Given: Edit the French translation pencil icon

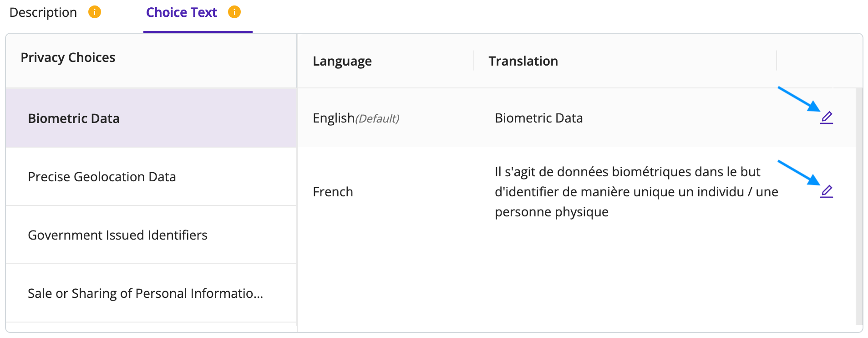Looking at the screenshot, I should click(827, 192).
